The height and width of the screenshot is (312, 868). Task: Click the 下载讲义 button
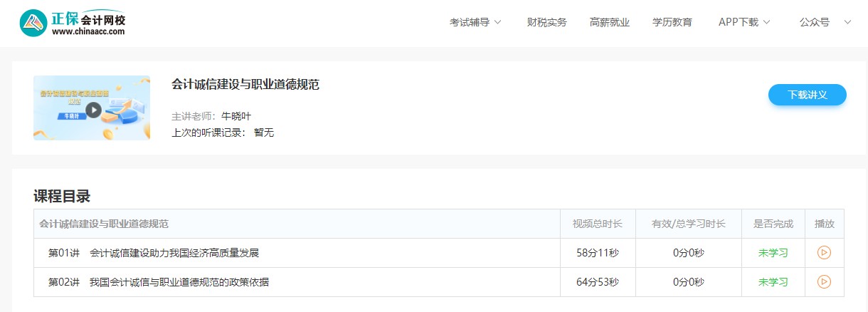[x=807, y=95]
